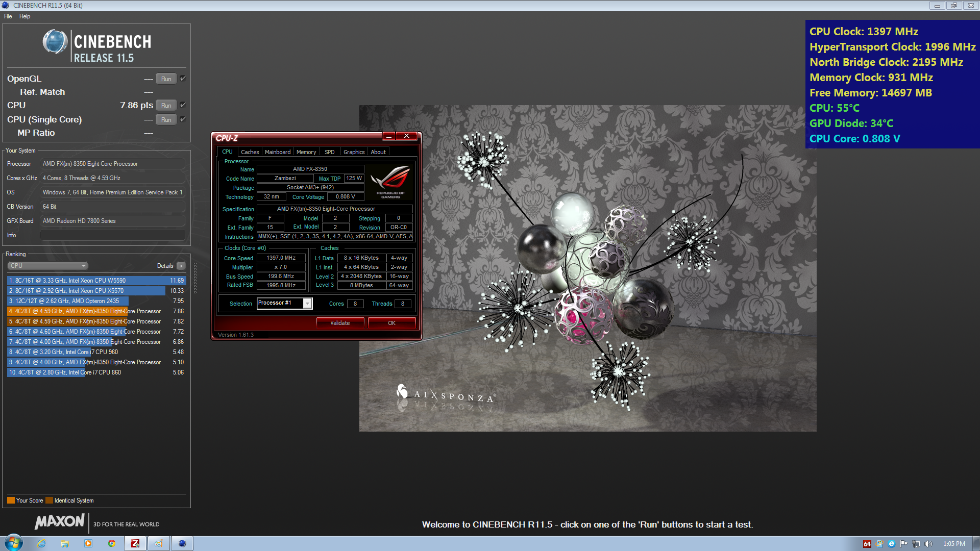
Task: Click the brown Identical System legend swatch
Action: pos(49,500)
